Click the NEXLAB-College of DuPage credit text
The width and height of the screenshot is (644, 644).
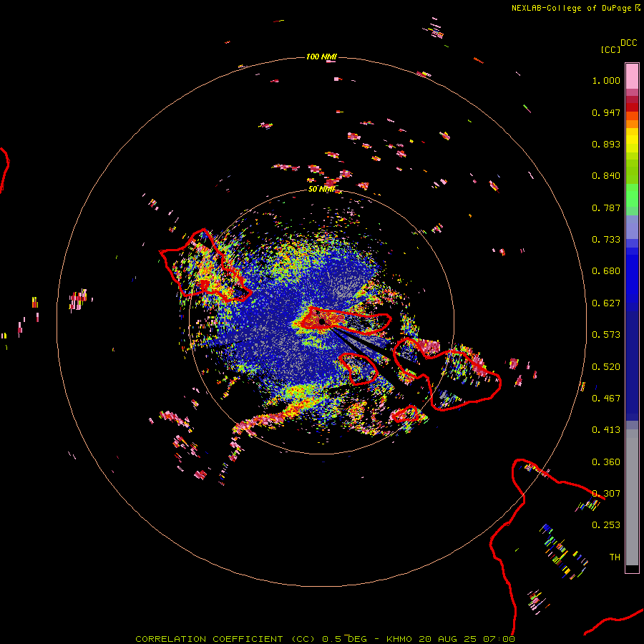pos(571,8)
